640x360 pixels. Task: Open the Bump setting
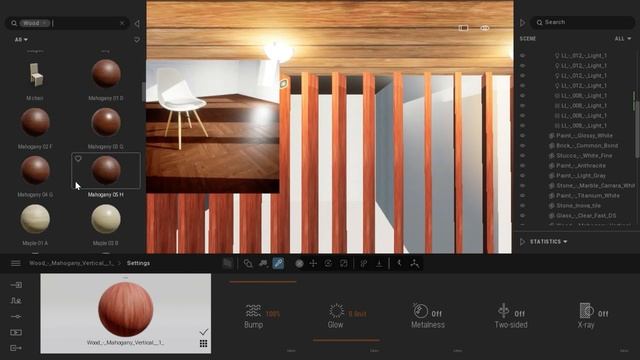coord(253,316)
